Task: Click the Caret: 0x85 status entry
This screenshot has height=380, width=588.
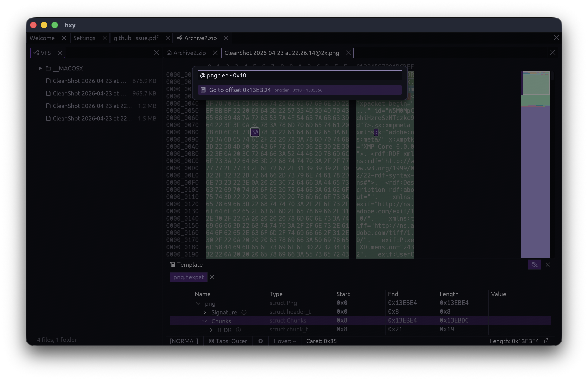Action: (321, 341)
